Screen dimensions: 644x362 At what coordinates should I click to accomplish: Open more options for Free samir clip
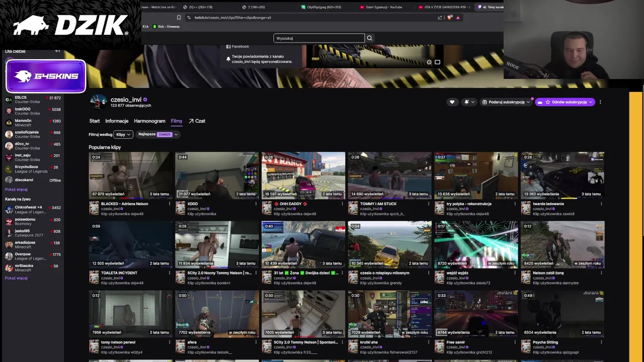(515, 342)
